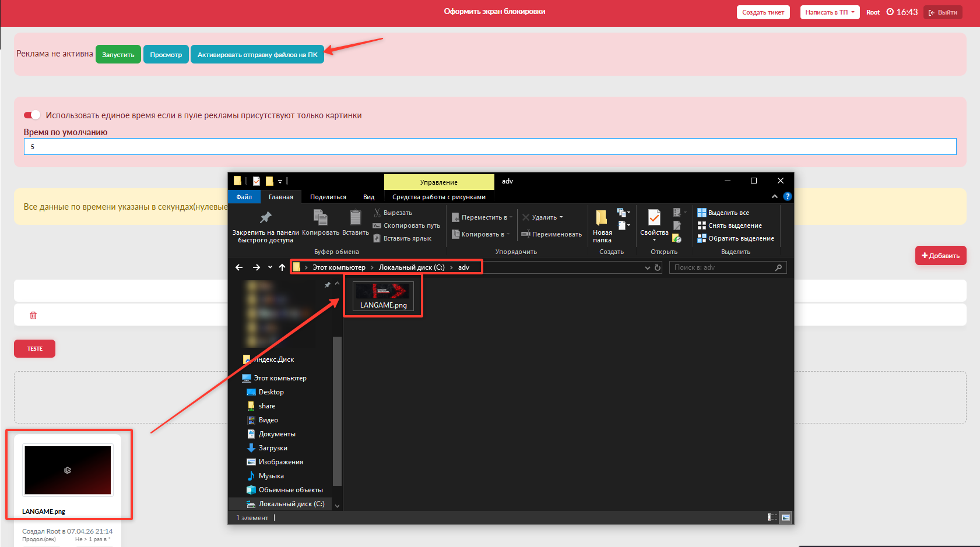
Task: Click the LANGAME.png ad preview thumbnail
Action: click(x=68, y=470)
